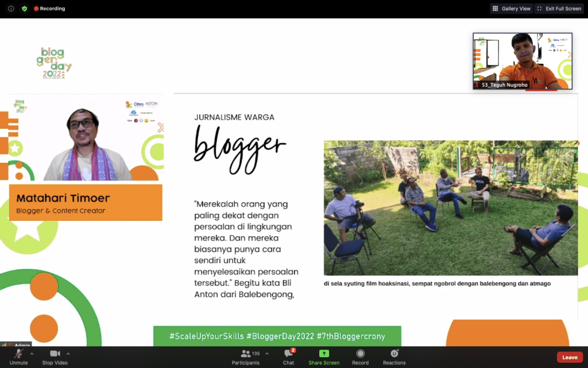Expand video options arrow beside Stop Video
This screenshot has height=368, width=588.
(68, 354)
